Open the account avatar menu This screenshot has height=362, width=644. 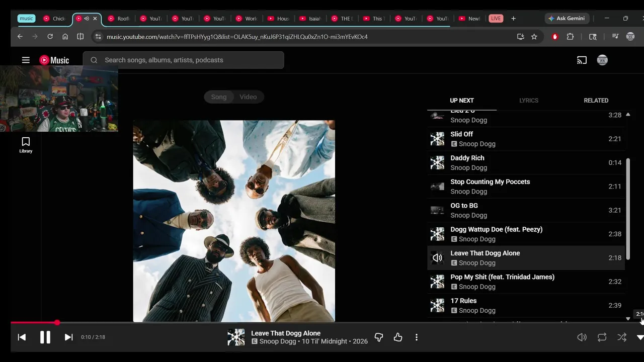point(602,60)
